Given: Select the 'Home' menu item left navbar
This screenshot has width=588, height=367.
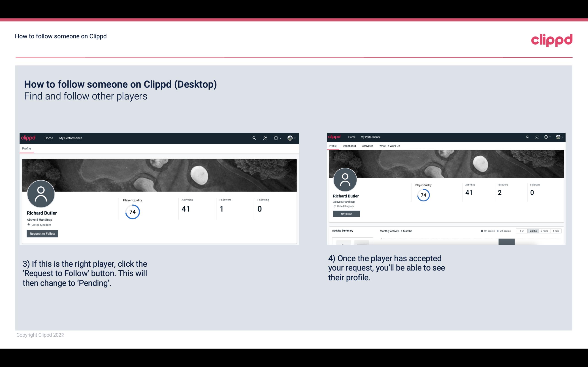Looking at the screenshot, I should (49, 138).
